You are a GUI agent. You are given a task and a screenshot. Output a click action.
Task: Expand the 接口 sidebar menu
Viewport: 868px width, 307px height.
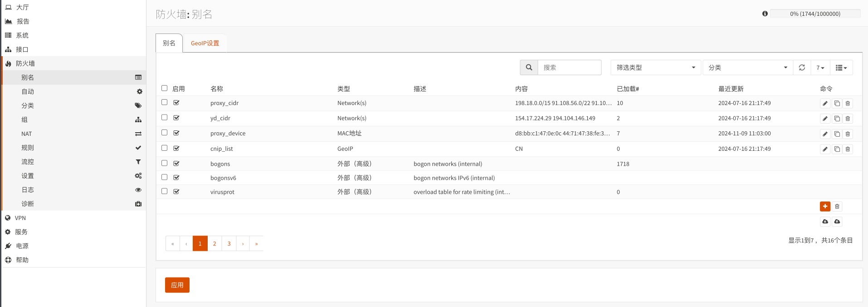pos(74,49)
